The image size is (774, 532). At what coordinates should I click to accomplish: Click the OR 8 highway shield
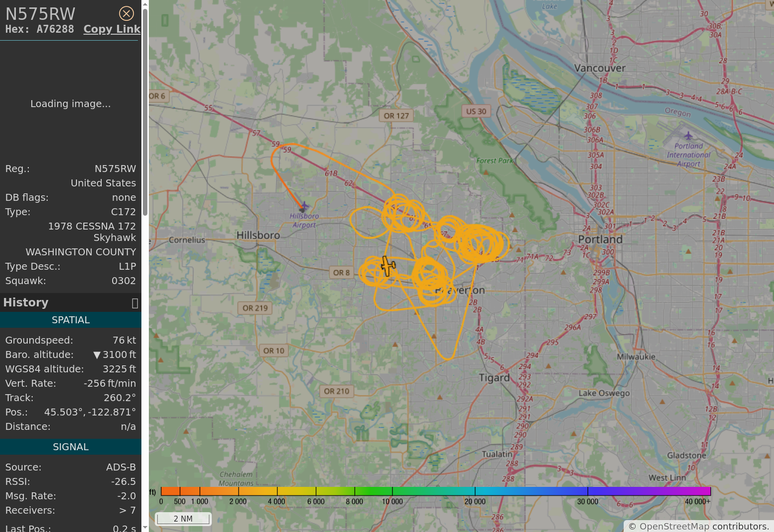(341, 273)
